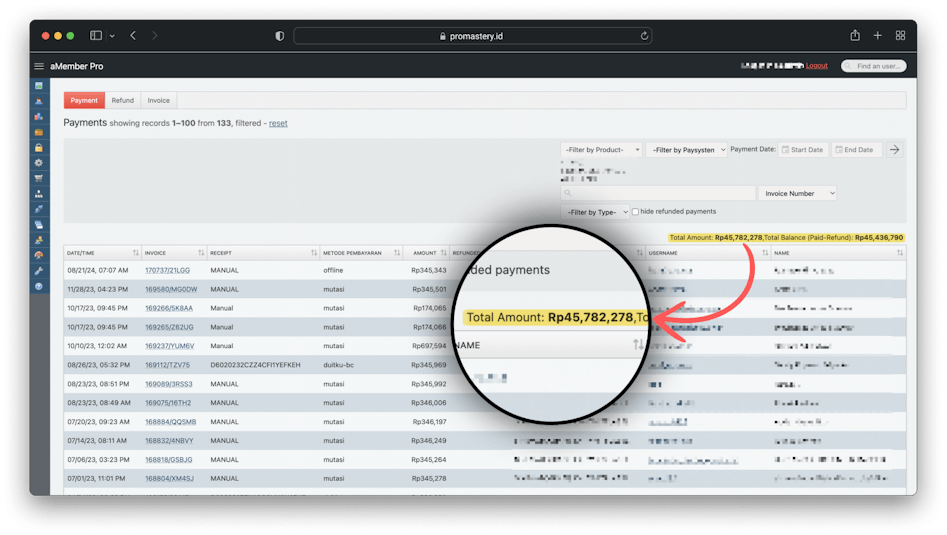Image resolution: width=947 pixels, height=535 pixels.
Task: Click the help question mark sidebar icon
Action: [x=39, y=286]
